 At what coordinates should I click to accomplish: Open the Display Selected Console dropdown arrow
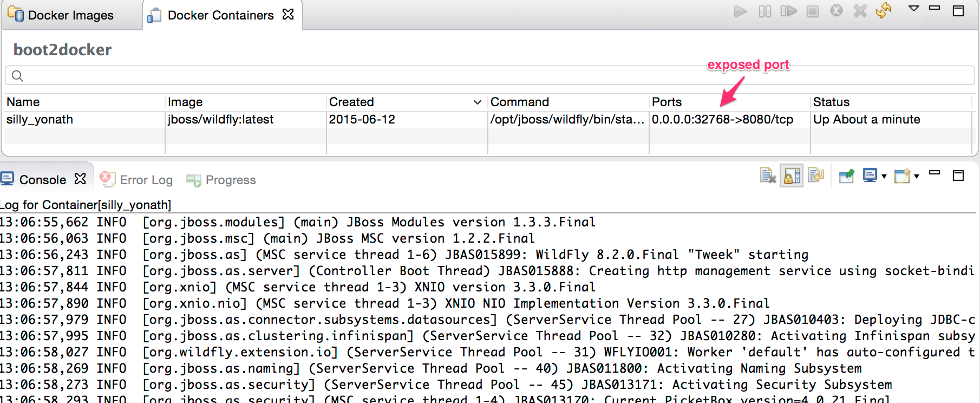(884, 176)
